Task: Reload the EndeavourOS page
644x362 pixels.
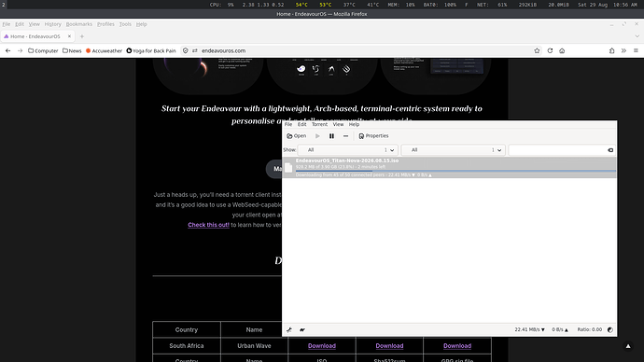Action: click(x=550, y=51)
